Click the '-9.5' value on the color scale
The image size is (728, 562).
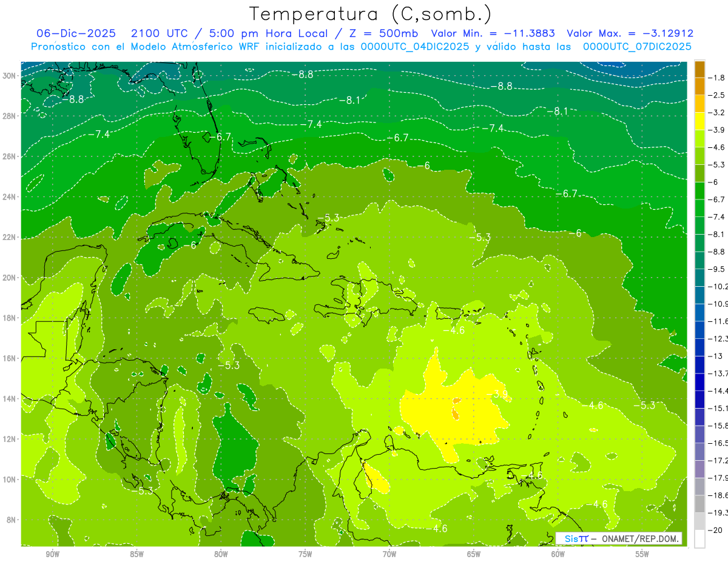tap(717, 269)
